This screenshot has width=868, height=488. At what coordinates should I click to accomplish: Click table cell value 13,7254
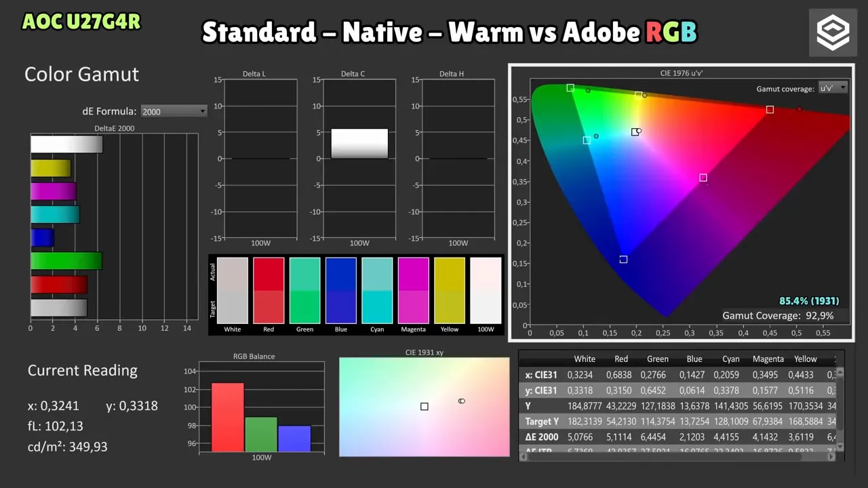pos(694,422)
